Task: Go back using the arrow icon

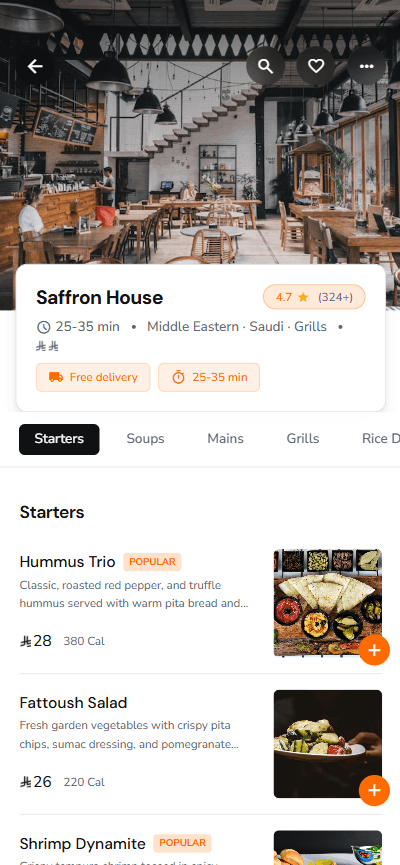Action: [35, 66]
